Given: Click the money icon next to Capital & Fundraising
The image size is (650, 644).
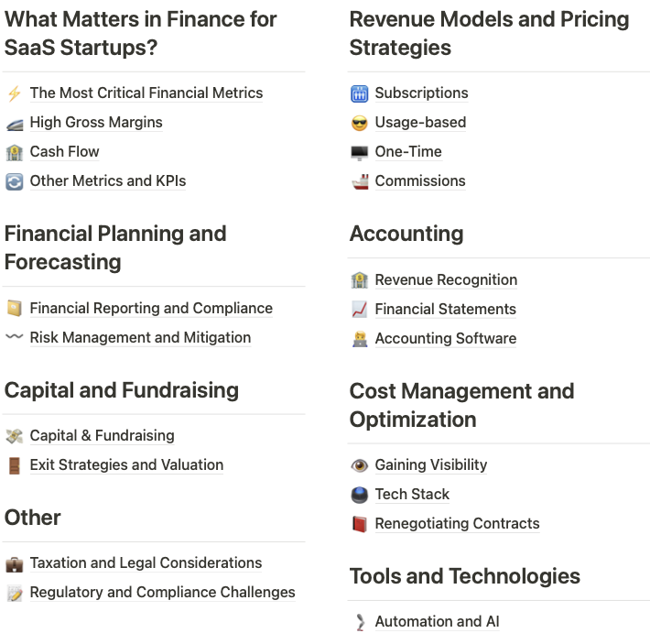Looking at the screenshot, I should tap(14, 436).
